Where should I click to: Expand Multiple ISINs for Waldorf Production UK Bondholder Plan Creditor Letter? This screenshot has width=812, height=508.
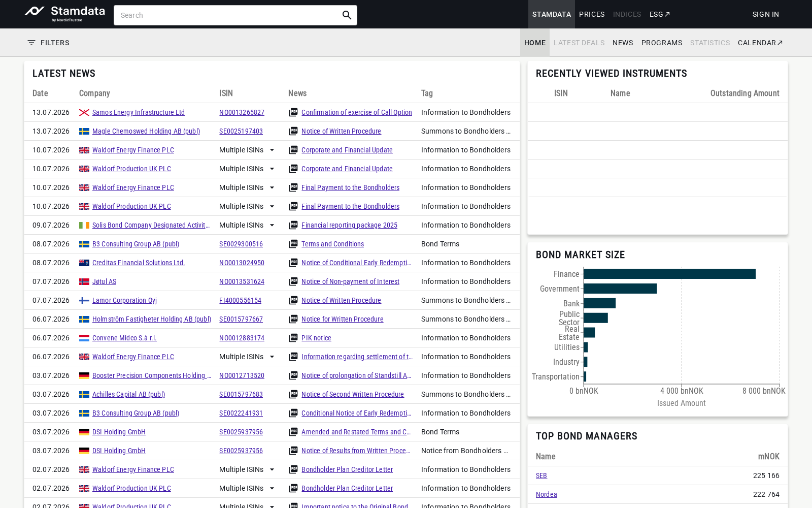(272, 488)
